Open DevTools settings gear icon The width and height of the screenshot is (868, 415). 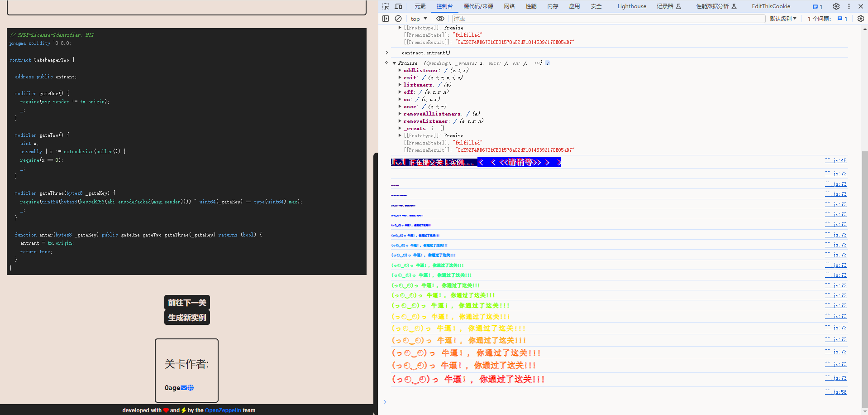click(x=836, y=6)
